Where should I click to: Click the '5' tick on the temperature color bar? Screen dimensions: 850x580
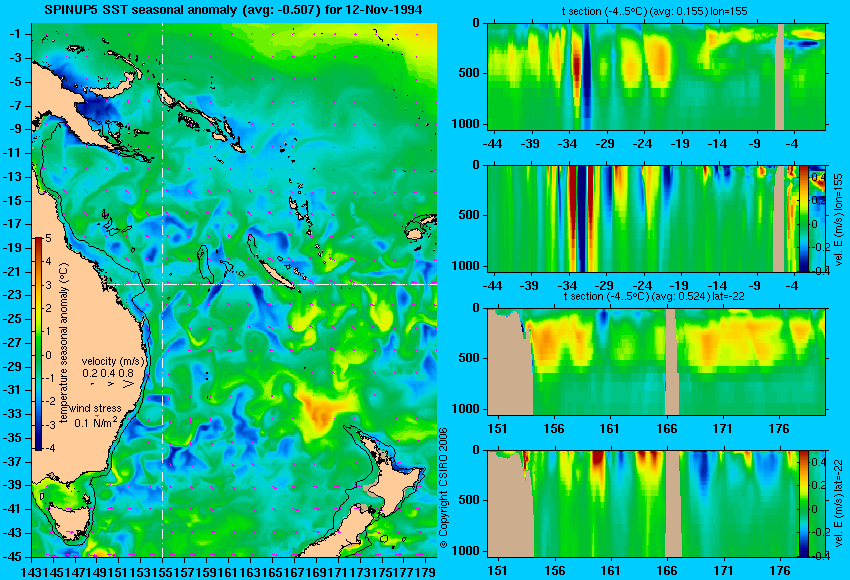[x=48, y=239]
